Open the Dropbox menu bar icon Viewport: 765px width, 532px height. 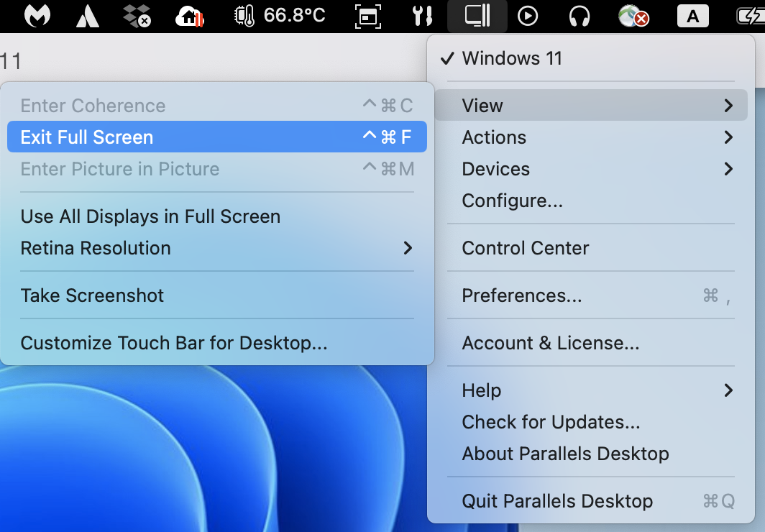[x=137, y=15]
